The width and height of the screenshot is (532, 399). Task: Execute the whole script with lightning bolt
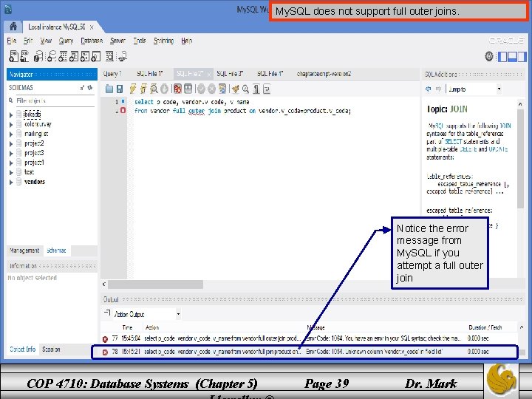click(133, 89)
